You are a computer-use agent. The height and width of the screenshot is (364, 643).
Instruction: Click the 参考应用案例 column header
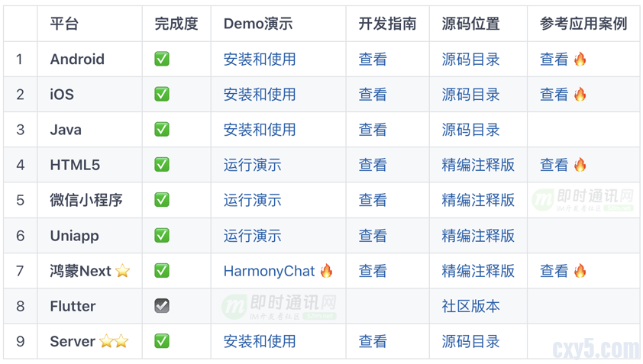(583, 24)
